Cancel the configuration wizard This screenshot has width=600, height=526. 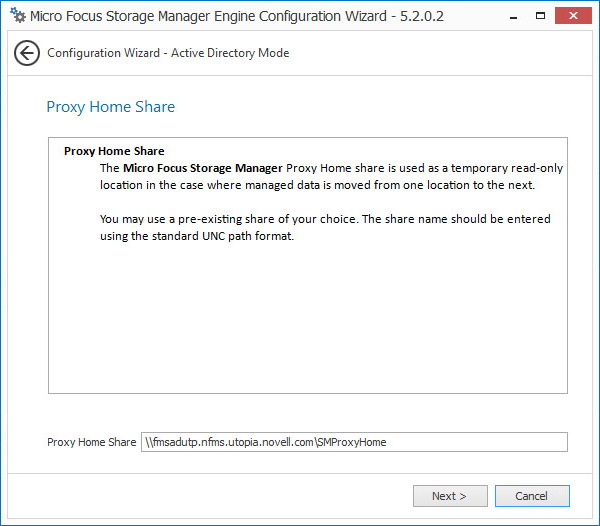click(x=531, y=496)
